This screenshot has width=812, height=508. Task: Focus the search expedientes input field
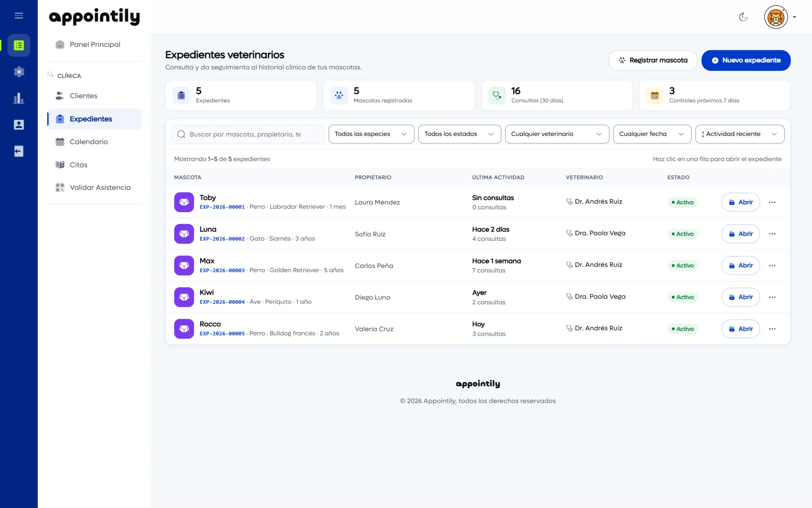tap(248, 134)
